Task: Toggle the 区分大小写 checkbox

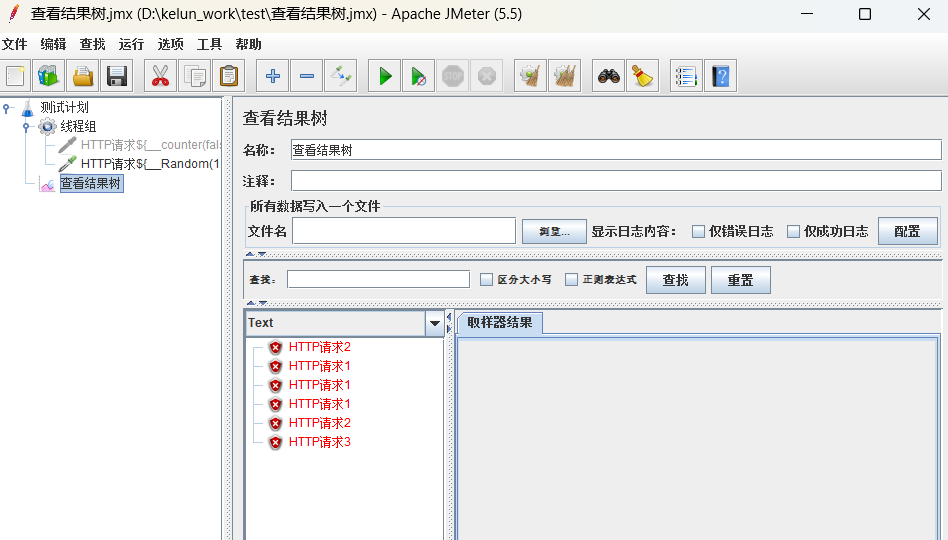Action: (486, 279)
